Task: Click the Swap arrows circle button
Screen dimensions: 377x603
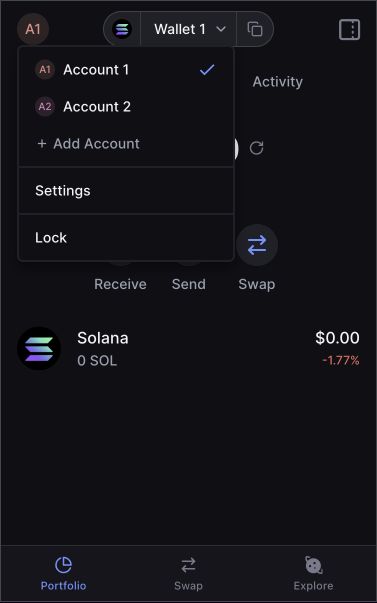Action: [257, 245]
